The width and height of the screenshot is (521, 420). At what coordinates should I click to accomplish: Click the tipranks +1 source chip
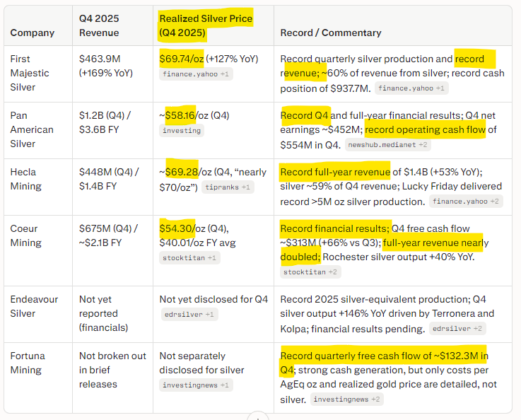[x=226, y=187]
